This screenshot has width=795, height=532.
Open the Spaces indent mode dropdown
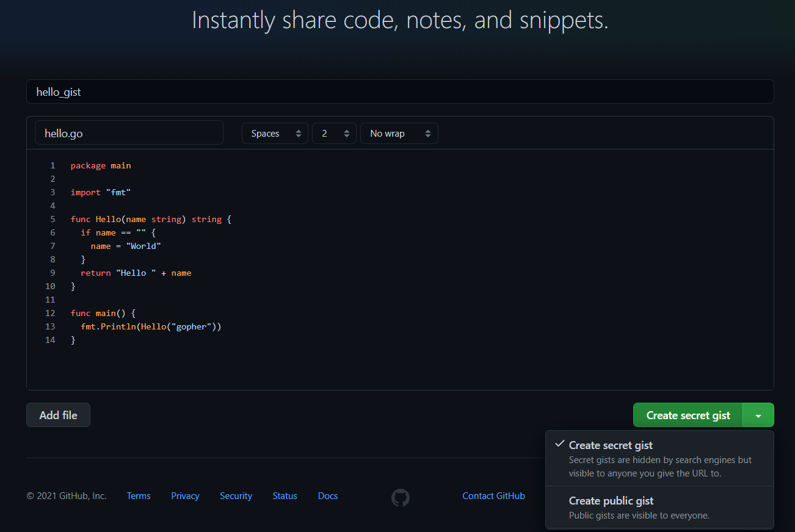click(275, 134)
